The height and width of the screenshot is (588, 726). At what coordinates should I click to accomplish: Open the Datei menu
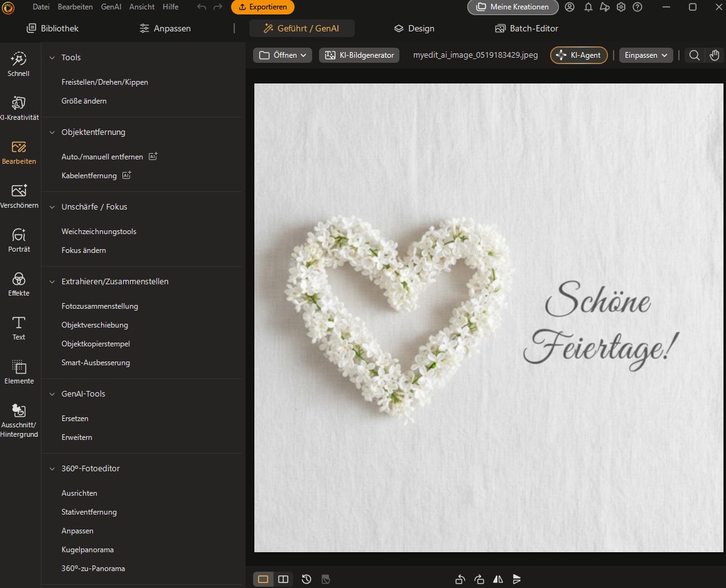pyautogui.click(x=41, y=7)
